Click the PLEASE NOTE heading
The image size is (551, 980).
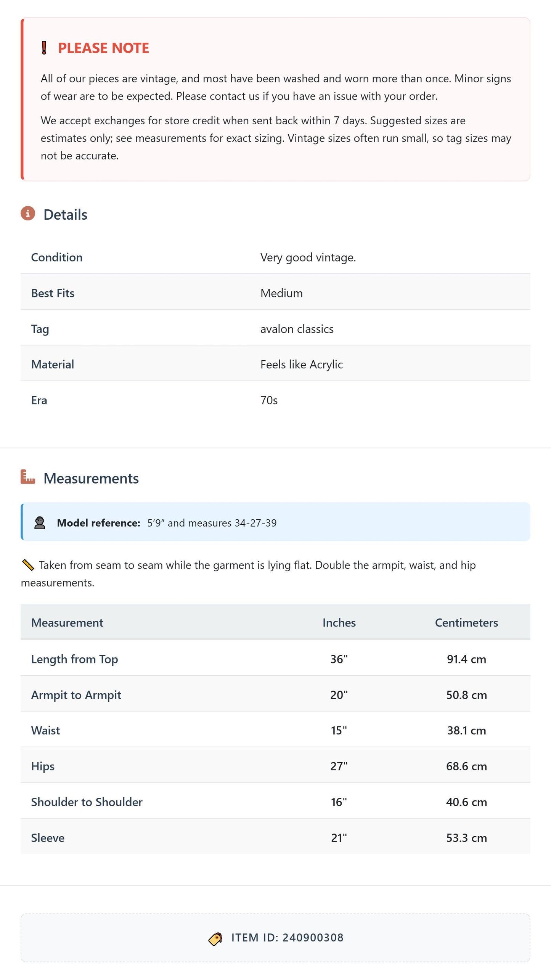[x=103, y=48]
